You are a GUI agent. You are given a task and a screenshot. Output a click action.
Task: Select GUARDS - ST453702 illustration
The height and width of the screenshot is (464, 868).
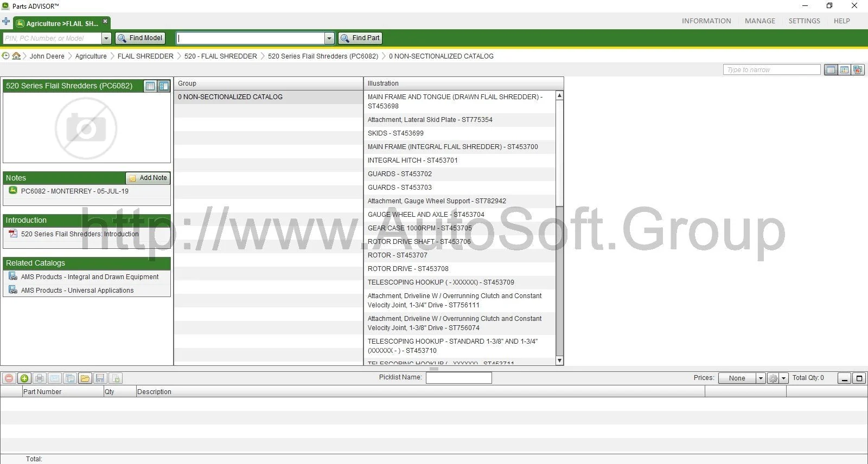tap(460, 174)
